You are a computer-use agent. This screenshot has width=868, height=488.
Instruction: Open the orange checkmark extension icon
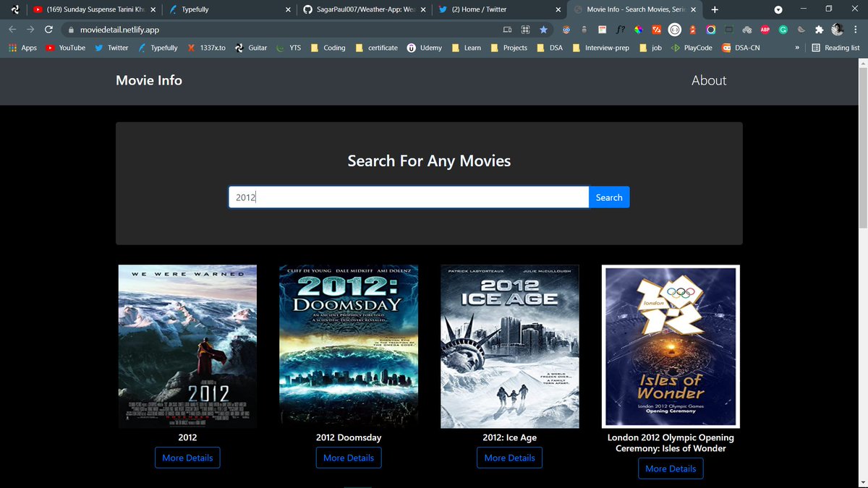click(x=656, y=30)
